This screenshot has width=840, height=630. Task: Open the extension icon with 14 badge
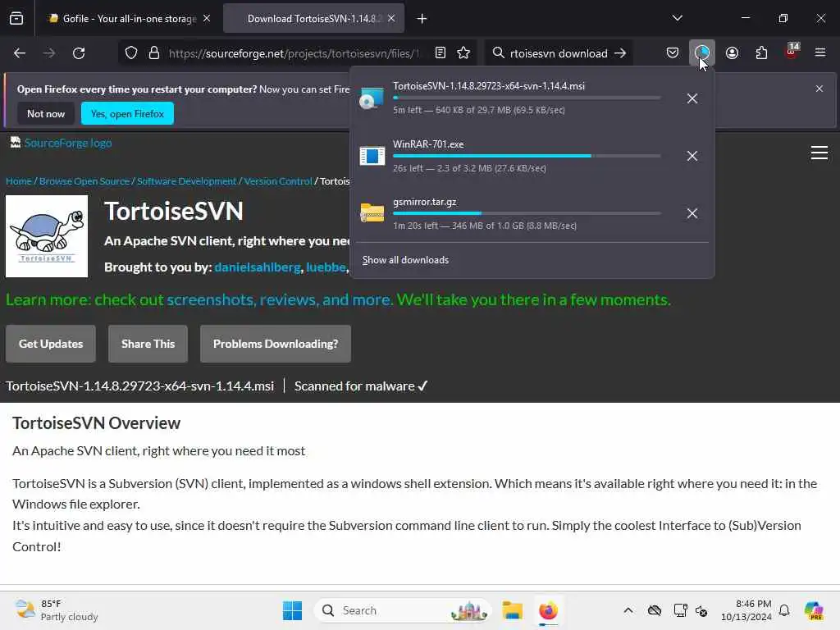coord(792,52)
